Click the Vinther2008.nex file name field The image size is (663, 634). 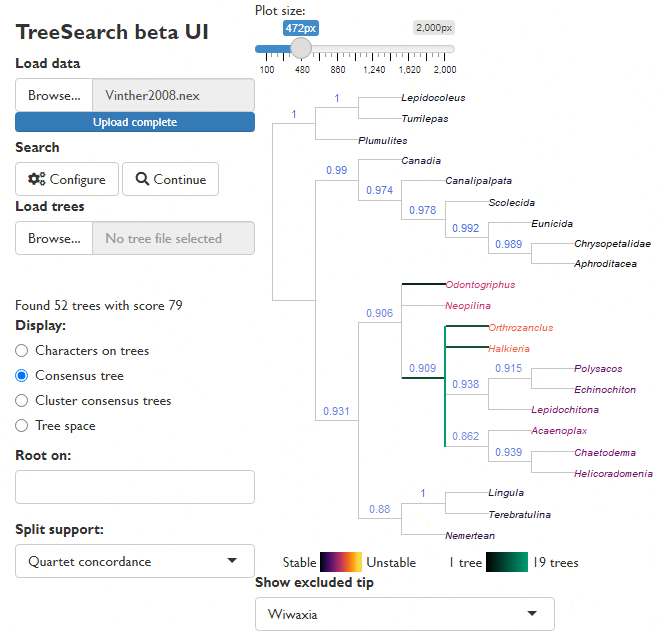click(173, 95)
